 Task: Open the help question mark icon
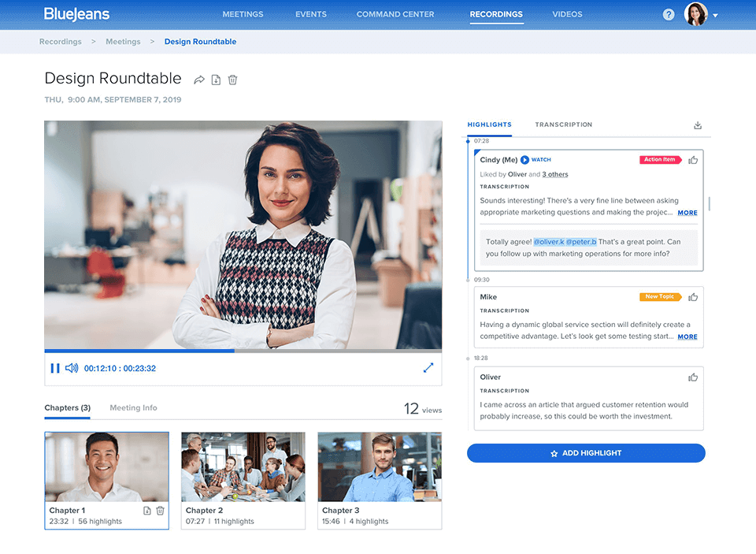669,14
